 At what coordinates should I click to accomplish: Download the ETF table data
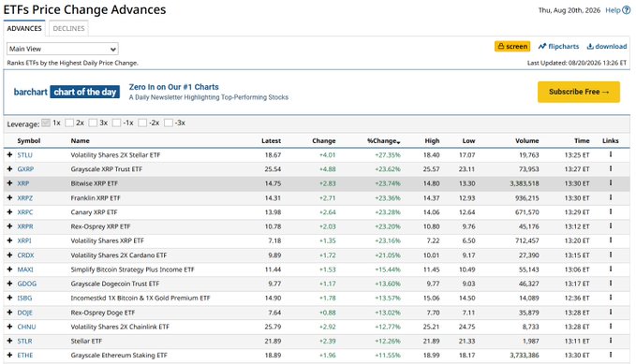tap(607, 46)
